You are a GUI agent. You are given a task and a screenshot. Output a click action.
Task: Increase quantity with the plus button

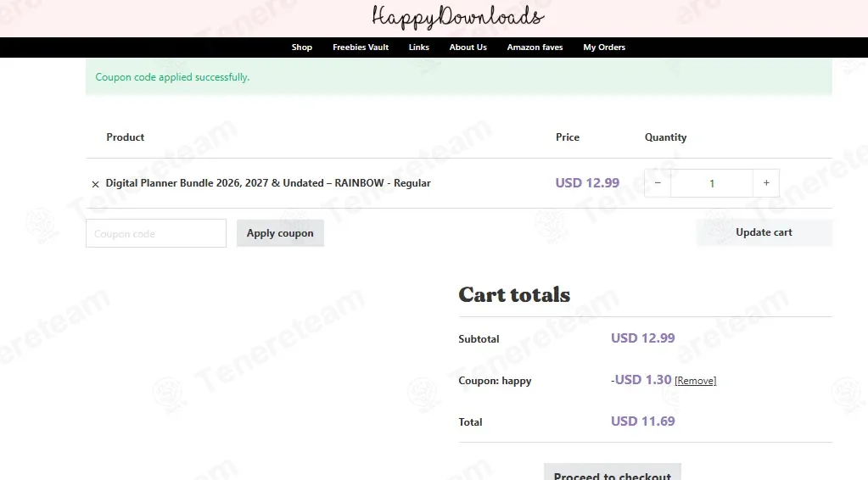[x=766, y=183]
